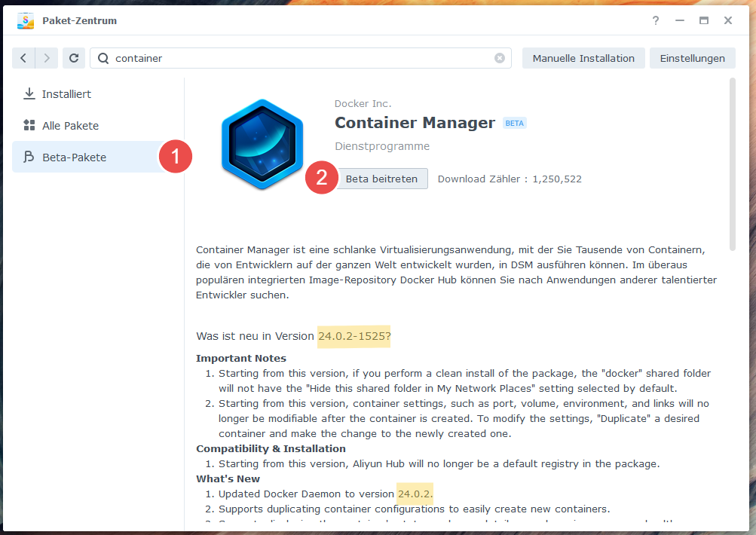This screenshot has height=535, width=756.
Task: Maximize the Paket-Zentrum window
Action: pos(704,20)
